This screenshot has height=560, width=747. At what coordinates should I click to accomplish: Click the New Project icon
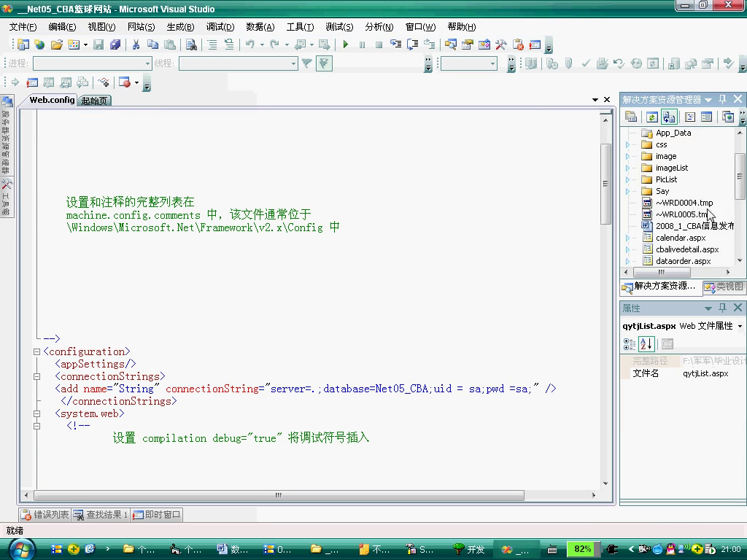pyautogui.click(x=23, y=44)
